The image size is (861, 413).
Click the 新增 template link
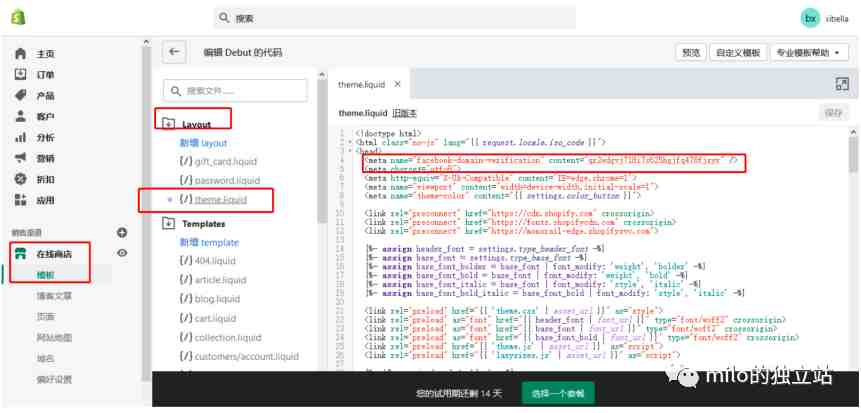(209, 242)
